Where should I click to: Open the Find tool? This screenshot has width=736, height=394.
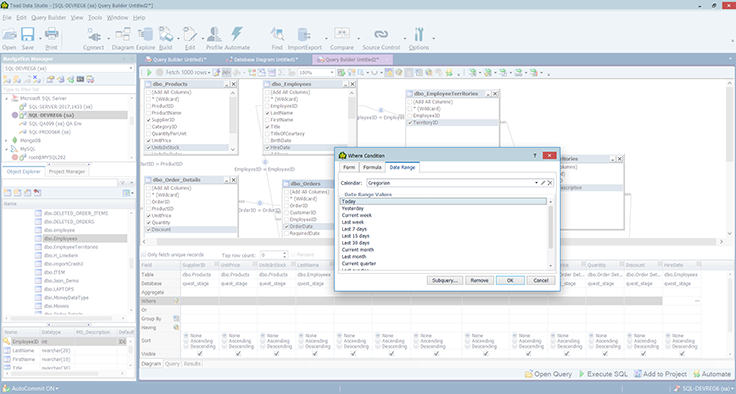tap(277, 38)
